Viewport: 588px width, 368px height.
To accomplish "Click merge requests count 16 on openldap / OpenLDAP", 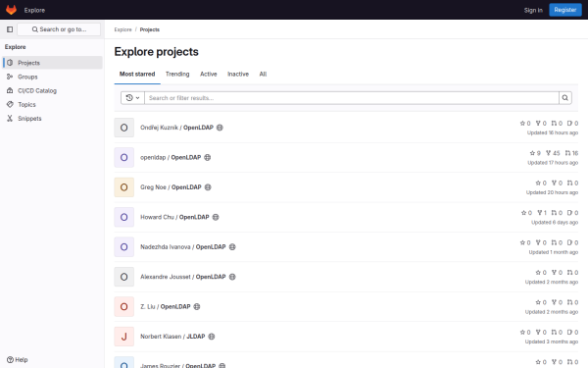I will click(571, 153).
